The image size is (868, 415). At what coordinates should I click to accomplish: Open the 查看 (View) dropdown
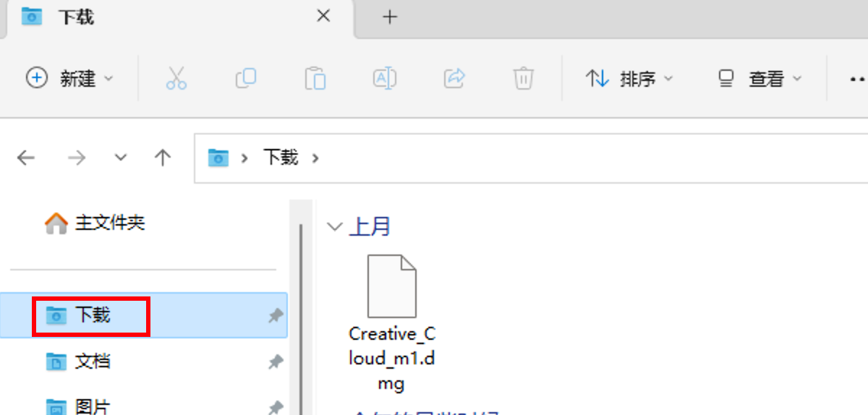[759, 78]
